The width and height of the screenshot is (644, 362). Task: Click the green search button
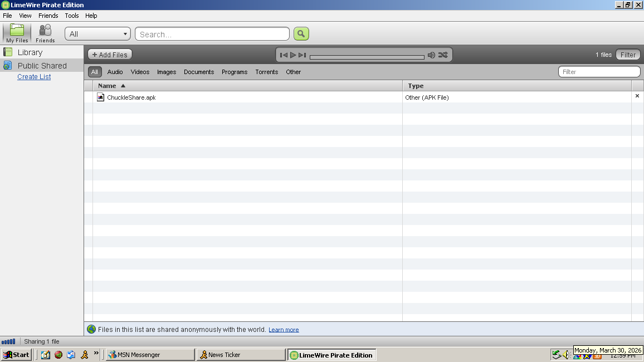point(301,33)
